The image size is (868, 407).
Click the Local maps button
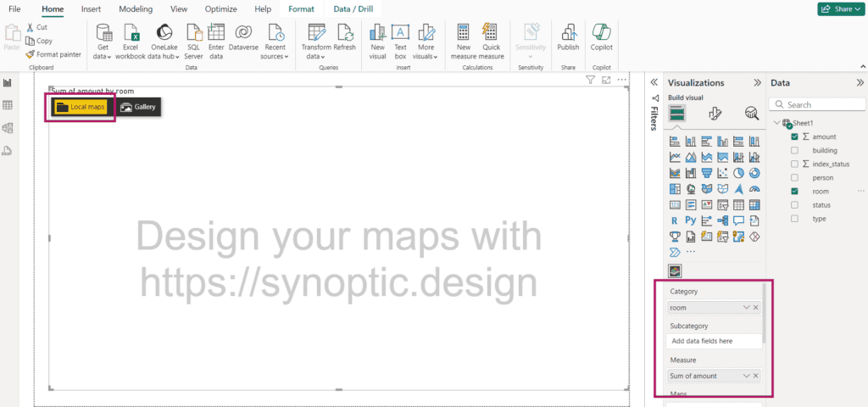[x=81, y=108]
